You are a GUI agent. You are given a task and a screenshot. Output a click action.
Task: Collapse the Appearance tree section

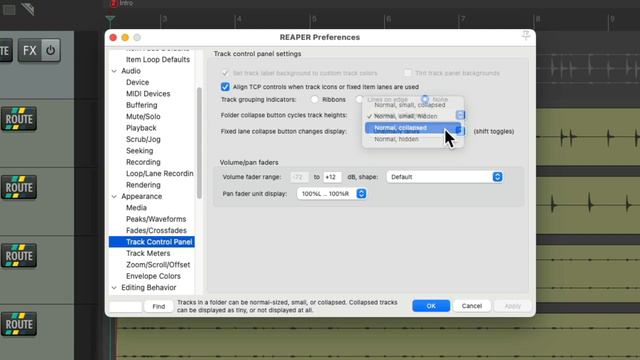pos(114,196)
